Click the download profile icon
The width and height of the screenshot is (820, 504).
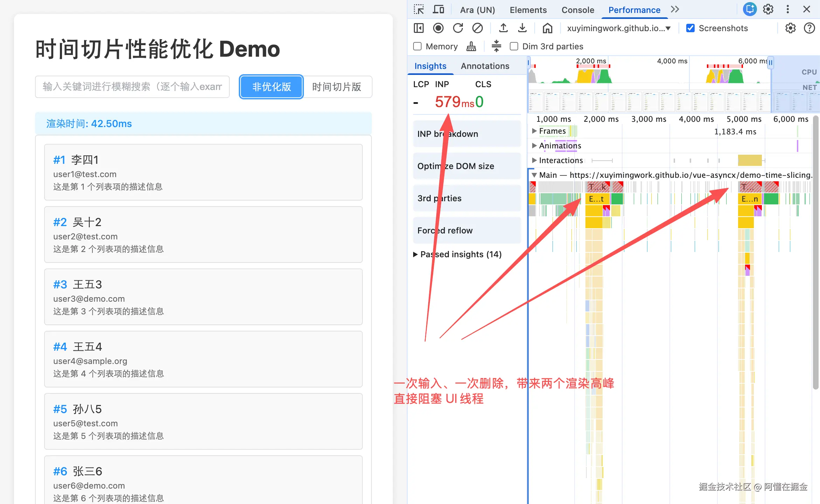pos(522,28)
